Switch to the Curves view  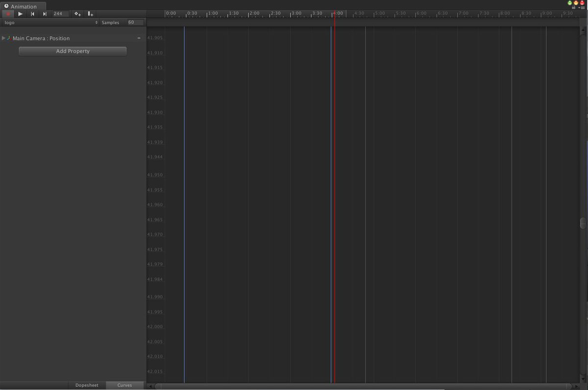pos(125,386)
